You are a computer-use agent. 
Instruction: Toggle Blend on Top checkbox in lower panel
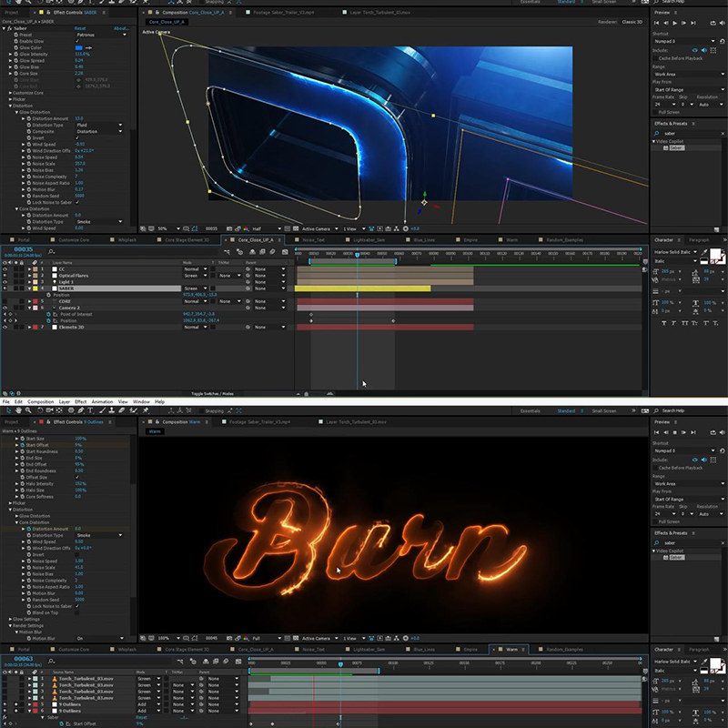(77, 612)
